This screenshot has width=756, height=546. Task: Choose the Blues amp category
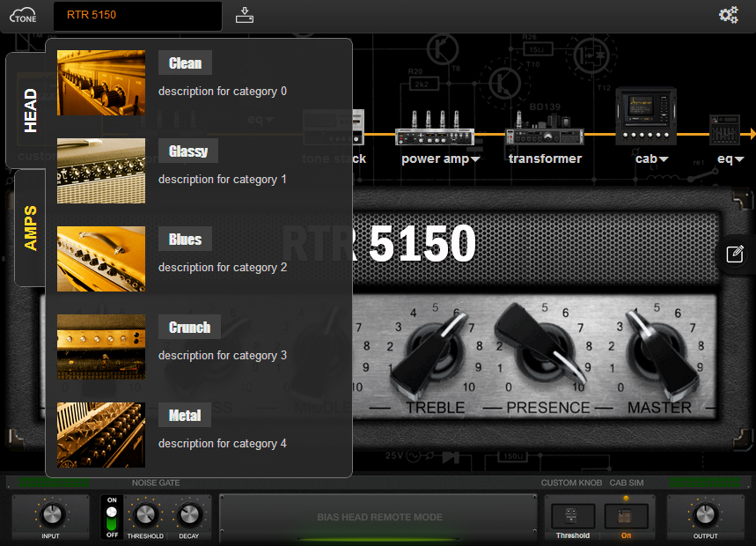pos(185,239)
